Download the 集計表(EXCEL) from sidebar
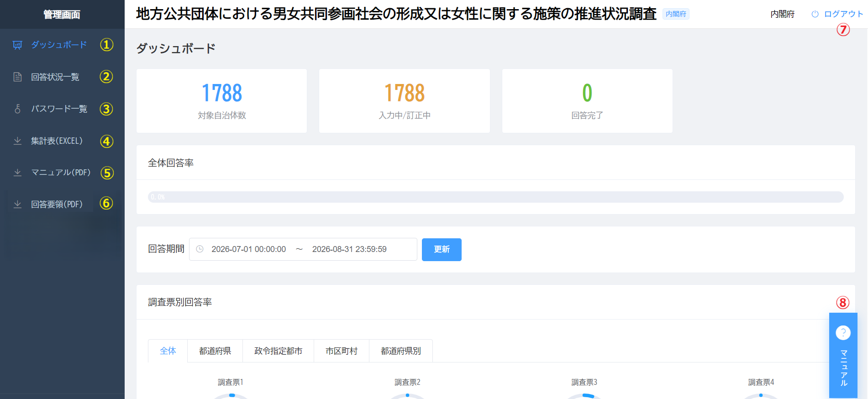This screenshot has height=399, width=868. click(x=62, y=141)
